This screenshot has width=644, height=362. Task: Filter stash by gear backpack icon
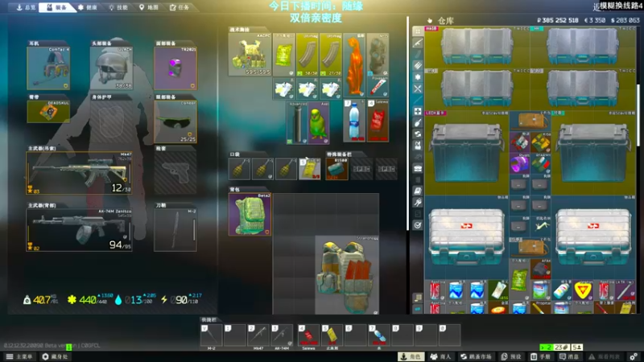pyautogui.click(x=418, y=146)
